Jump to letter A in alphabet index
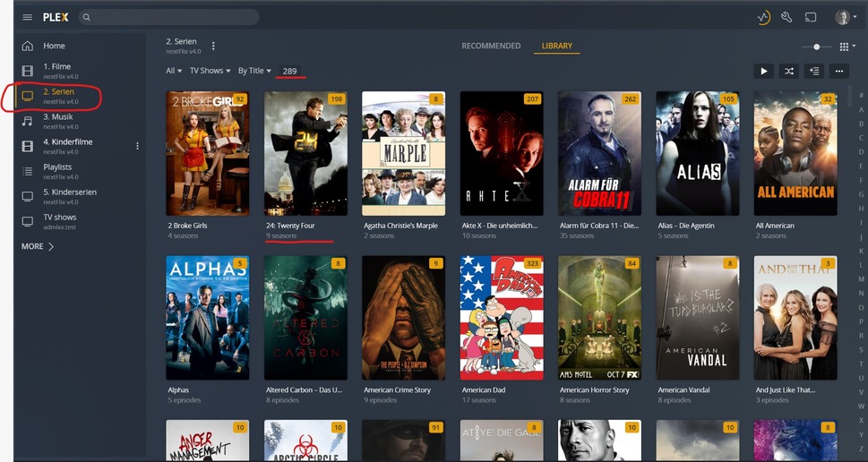The image size is (868, 462). point(861,109)
